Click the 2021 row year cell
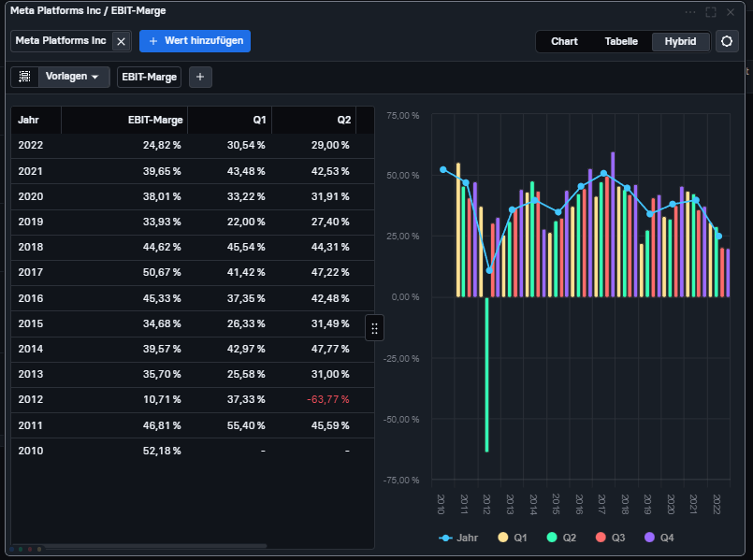 coord(31,171)
